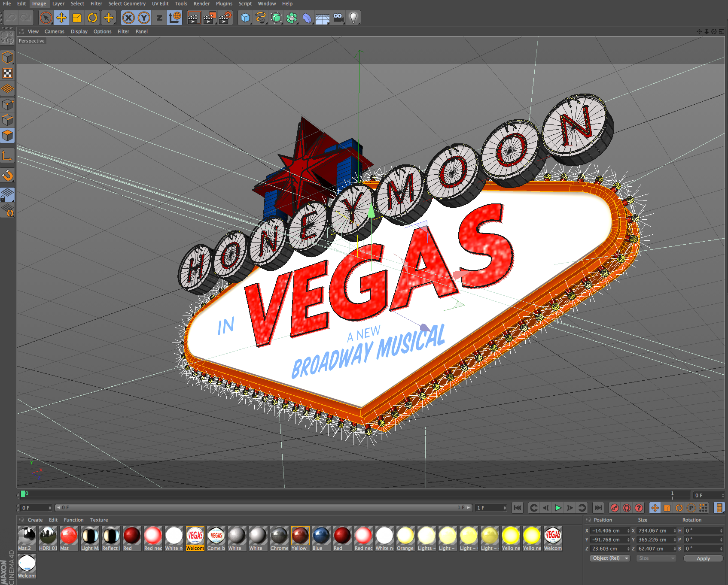Click the Make Editable icon at left top
728x585 pixels.
coord(7,38)
